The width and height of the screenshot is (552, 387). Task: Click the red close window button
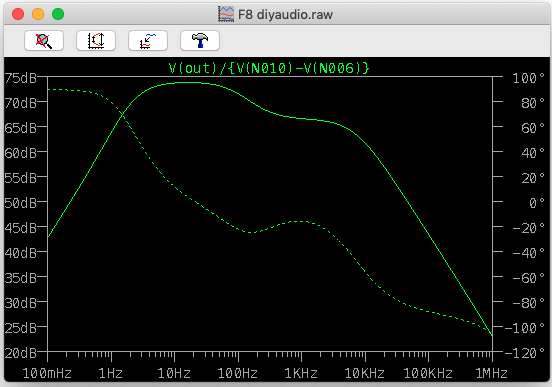[x=18, y=14]
